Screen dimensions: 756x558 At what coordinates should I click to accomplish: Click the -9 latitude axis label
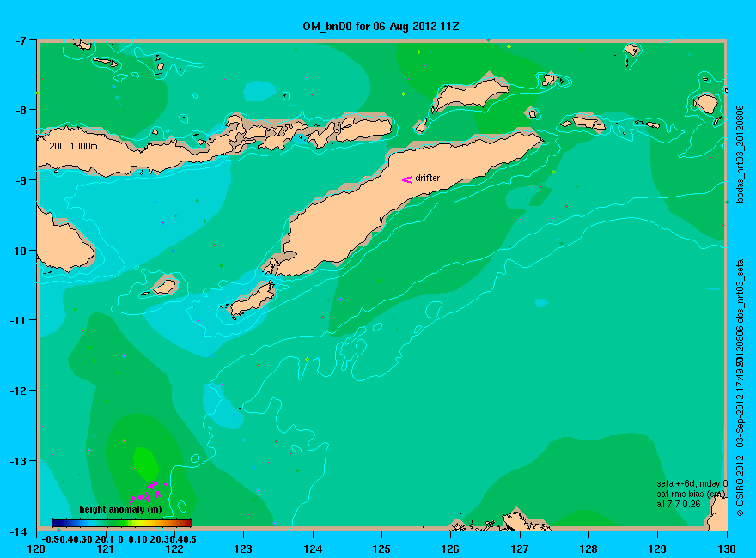coord(21,180)
